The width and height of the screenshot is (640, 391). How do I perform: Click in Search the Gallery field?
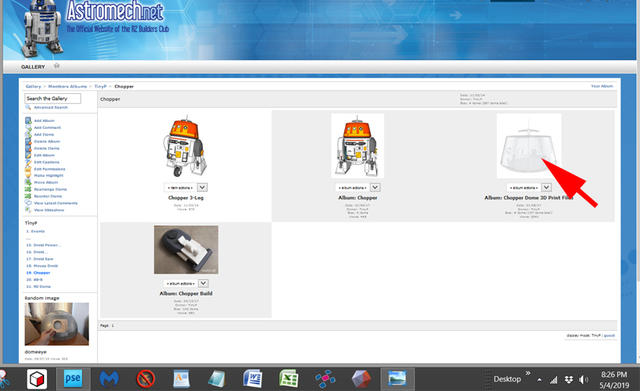click(x=52, y=98)
